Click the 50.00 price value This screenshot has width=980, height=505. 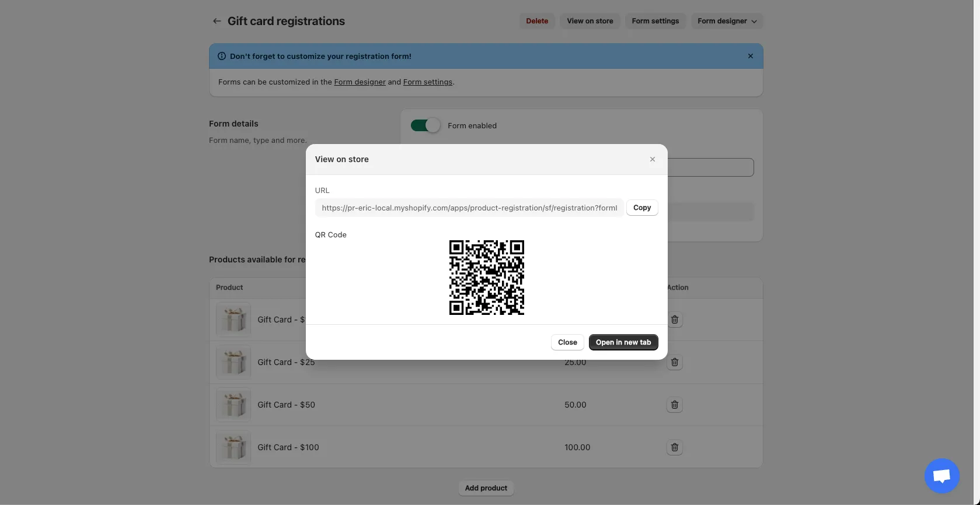pos(576,405)
